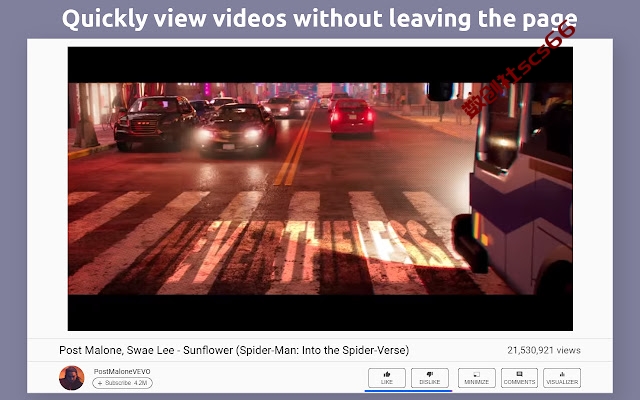The image size is (640, 400).
Task: Click the Sunflower video title
Action: click(234, 350)
